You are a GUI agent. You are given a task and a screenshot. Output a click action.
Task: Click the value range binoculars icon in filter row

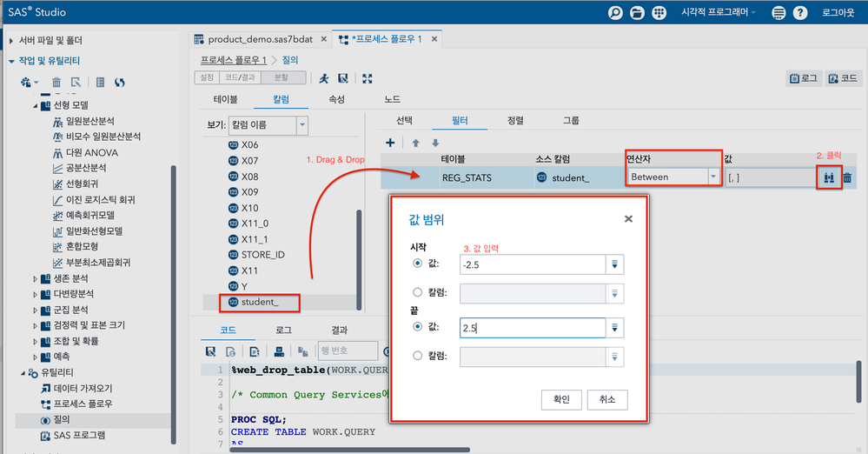coord(829,177)
